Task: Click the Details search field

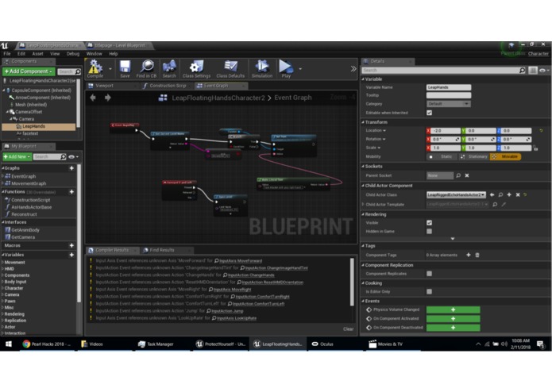Action: pos(443,71)
